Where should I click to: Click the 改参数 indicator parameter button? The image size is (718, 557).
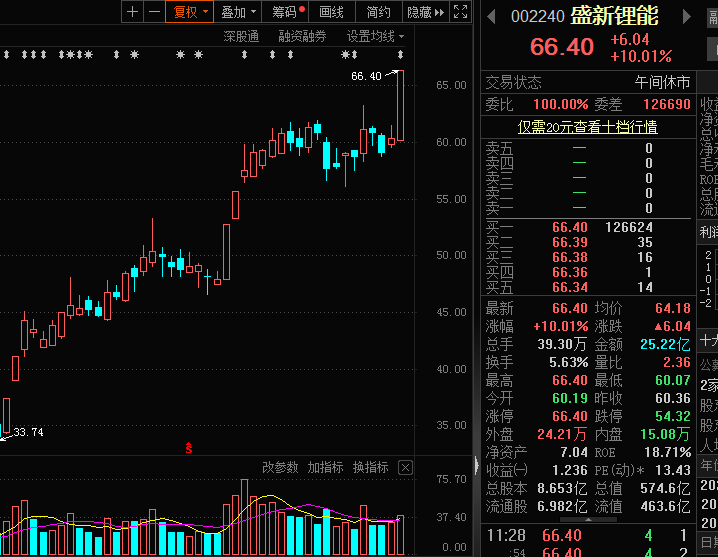[280, 467]
